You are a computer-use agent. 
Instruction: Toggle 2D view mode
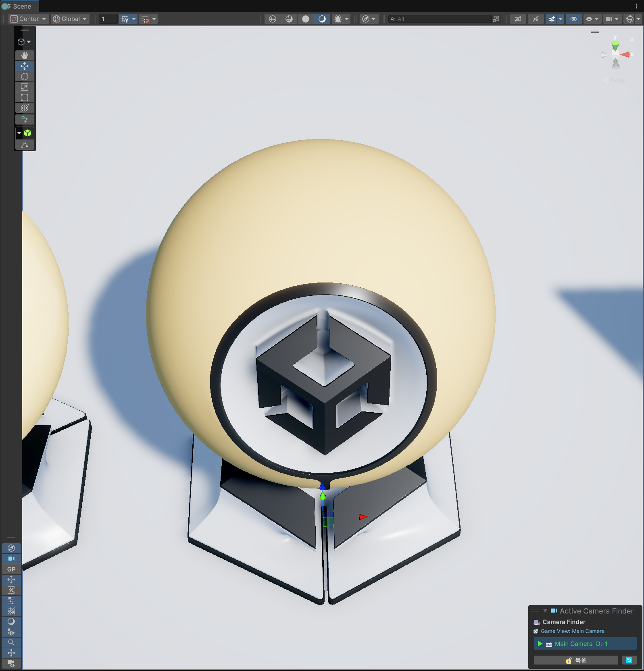(518, 19)
